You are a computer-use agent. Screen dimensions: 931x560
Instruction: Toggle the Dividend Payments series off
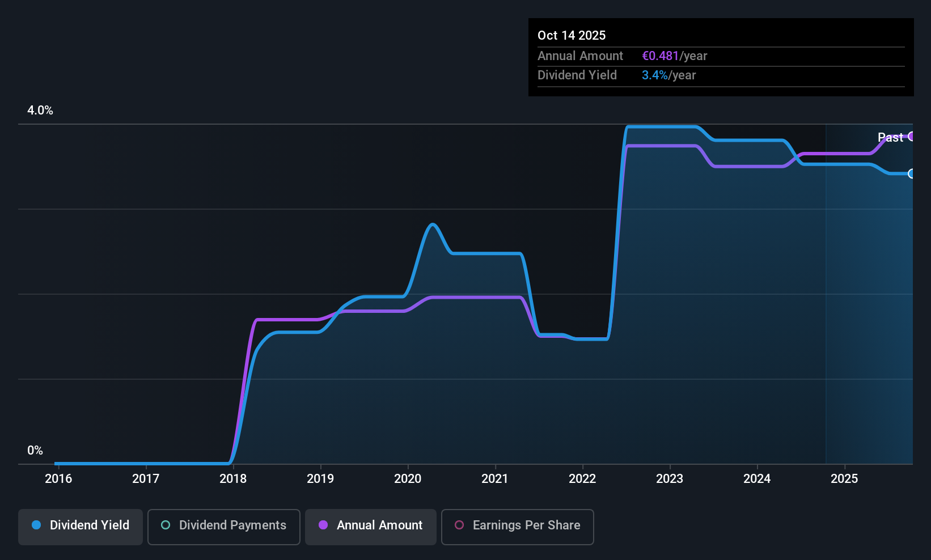tap(223, 526)
